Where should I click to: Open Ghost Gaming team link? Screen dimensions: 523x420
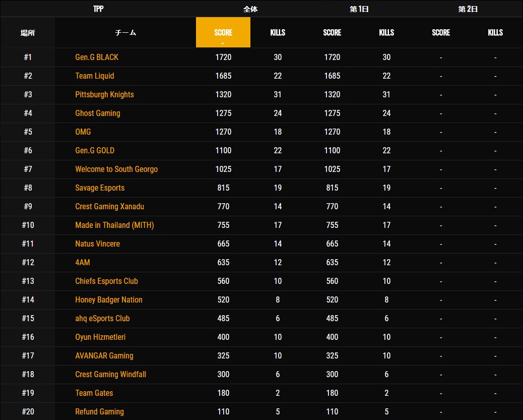[98, 113]
